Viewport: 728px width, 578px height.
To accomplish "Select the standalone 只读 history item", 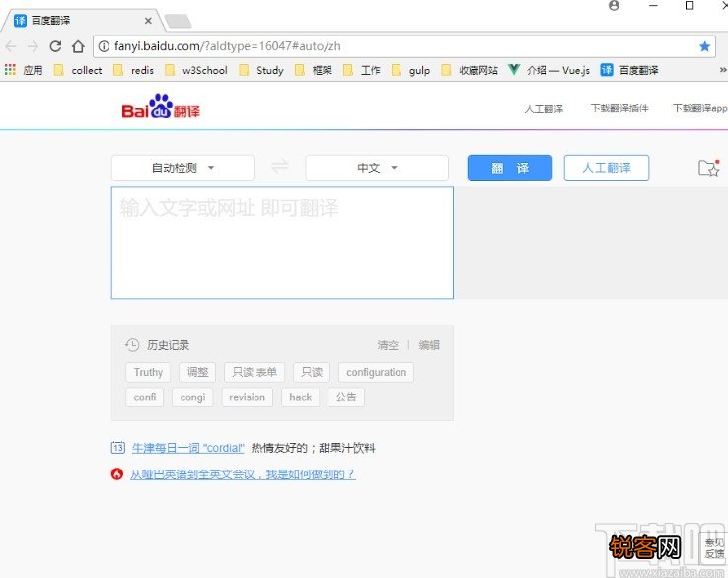I will 312,372.
